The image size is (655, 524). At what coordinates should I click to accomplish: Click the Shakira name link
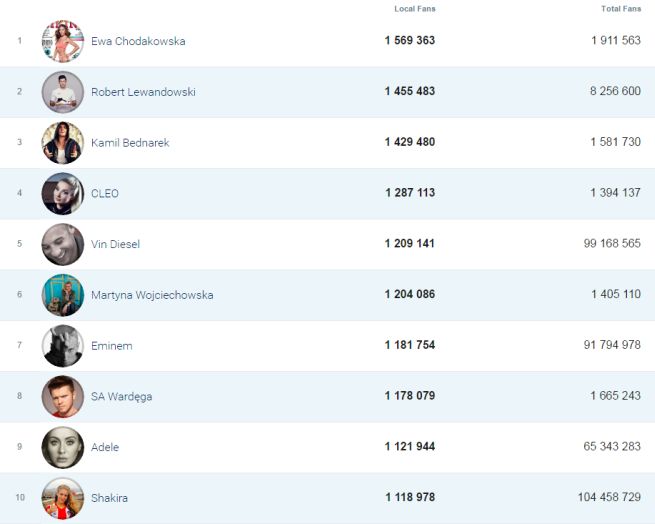(x=109, y=498)
